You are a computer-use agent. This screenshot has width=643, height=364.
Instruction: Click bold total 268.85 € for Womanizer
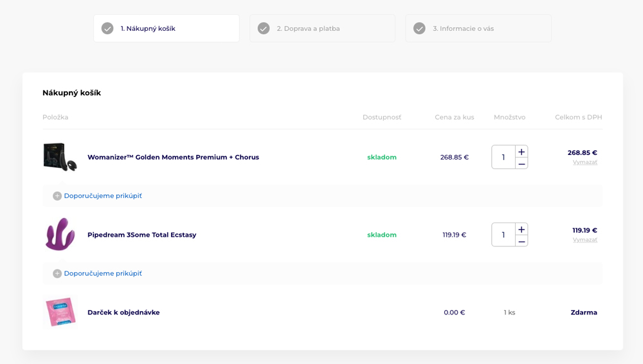click(583, 152)
